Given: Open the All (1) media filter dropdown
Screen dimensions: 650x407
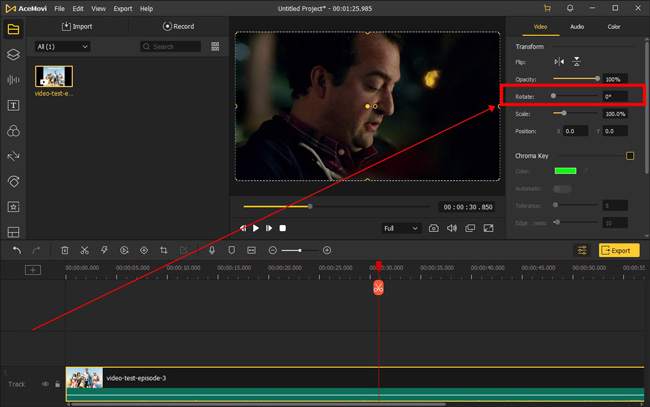Looking at the screenshot, I should [62, 46].
